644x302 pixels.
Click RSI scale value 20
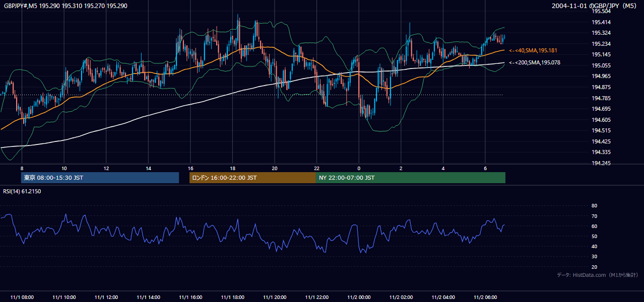click(x=594, y=267)
